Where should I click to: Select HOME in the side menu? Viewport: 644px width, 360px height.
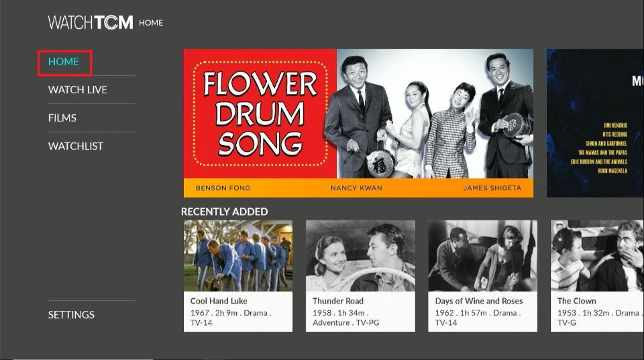[64, 62]
